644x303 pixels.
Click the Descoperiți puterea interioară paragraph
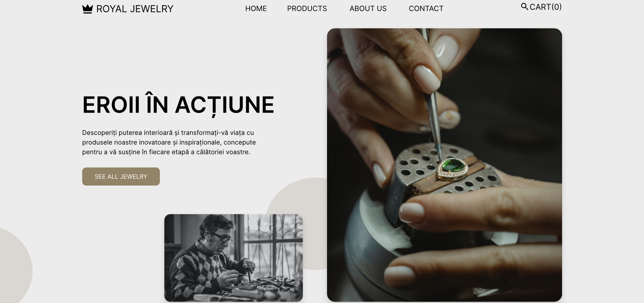(169, 142)
